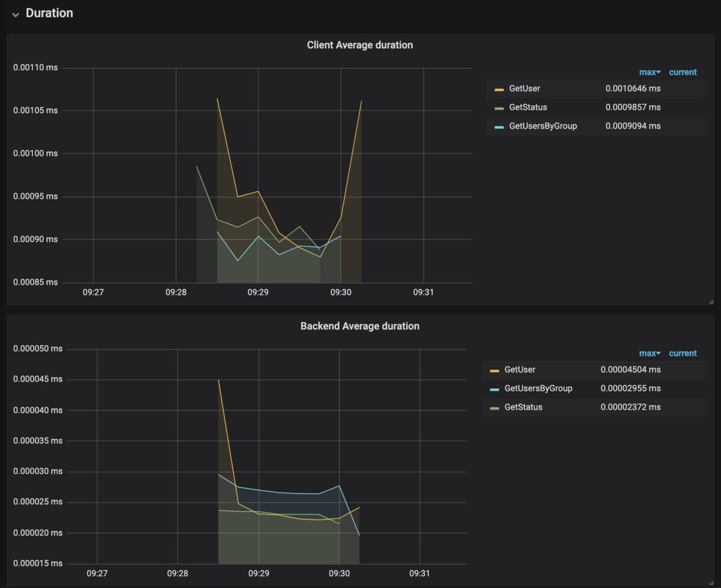This screenshot has height=588, width=721.
Task: Open blue GetUsersByGroup color swatch, Client legend
Action: point(499,127)
